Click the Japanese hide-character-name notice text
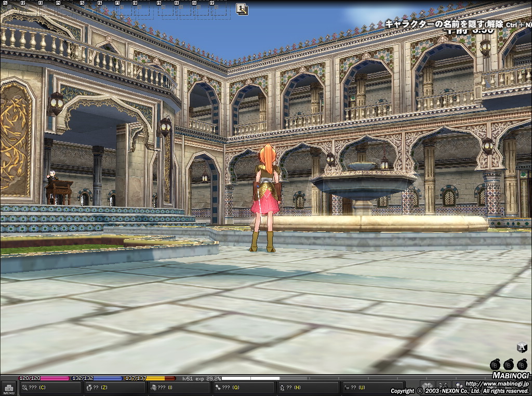532x396 pixels. coord(458,24)
